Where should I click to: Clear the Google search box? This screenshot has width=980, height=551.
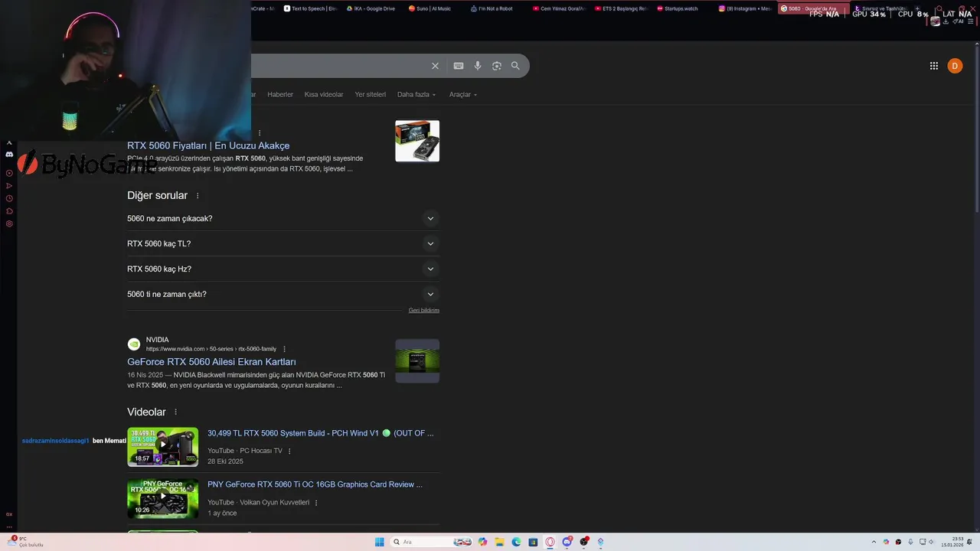[435, 66]
